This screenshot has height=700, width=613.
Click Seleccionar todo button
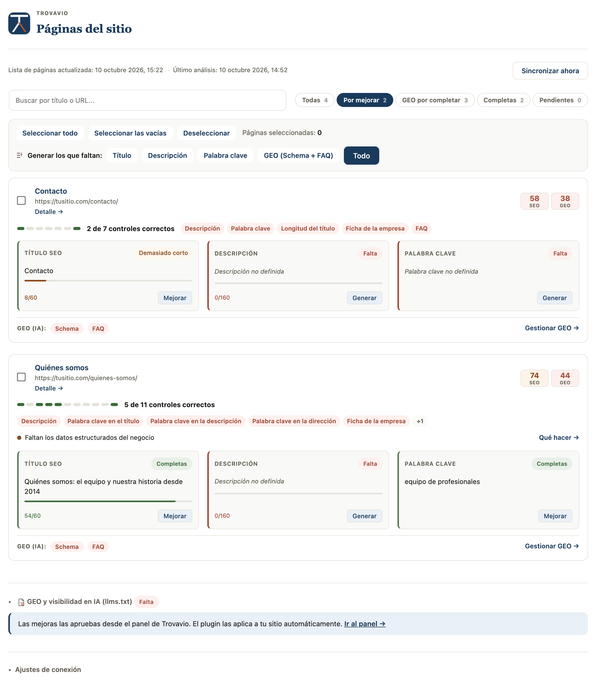[x=50, y=133]
